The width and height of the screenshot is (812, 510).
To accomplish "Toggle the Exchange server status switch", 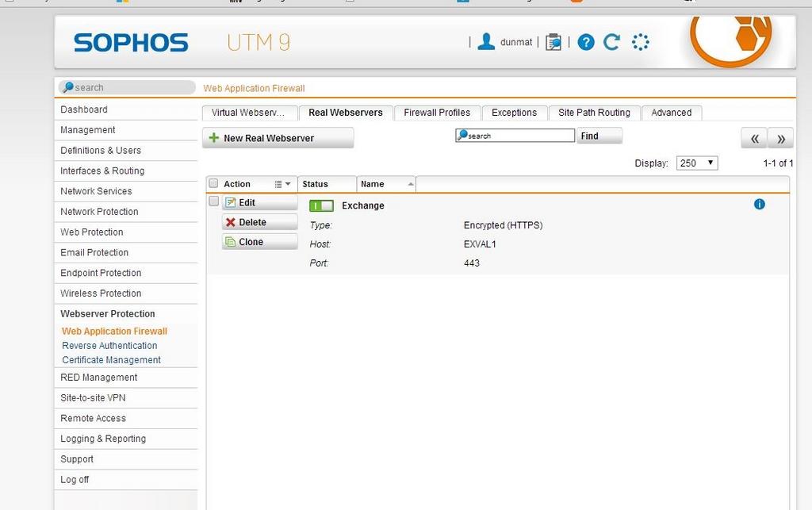I will click(x=321, y=205).
